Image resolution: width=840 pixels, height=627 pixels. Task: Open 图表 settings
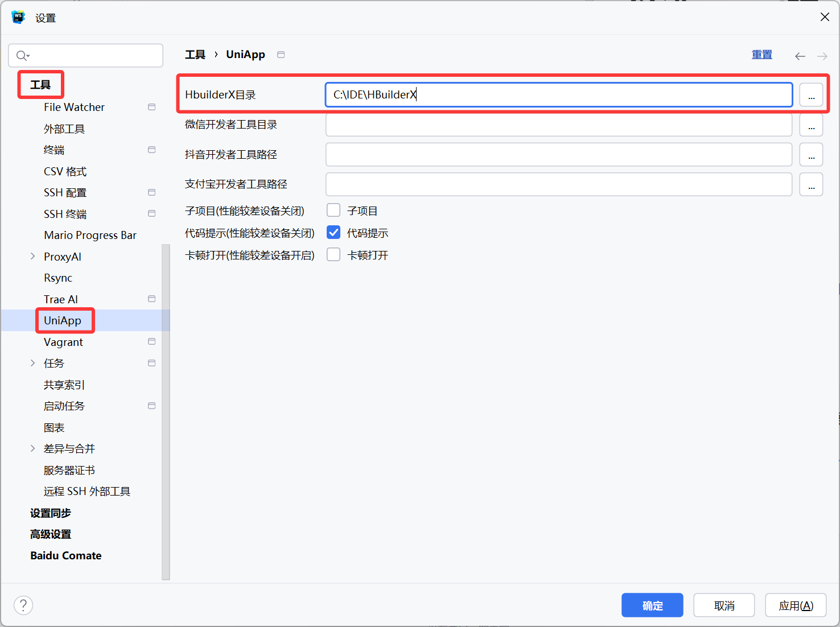click(x=54, y=427)
